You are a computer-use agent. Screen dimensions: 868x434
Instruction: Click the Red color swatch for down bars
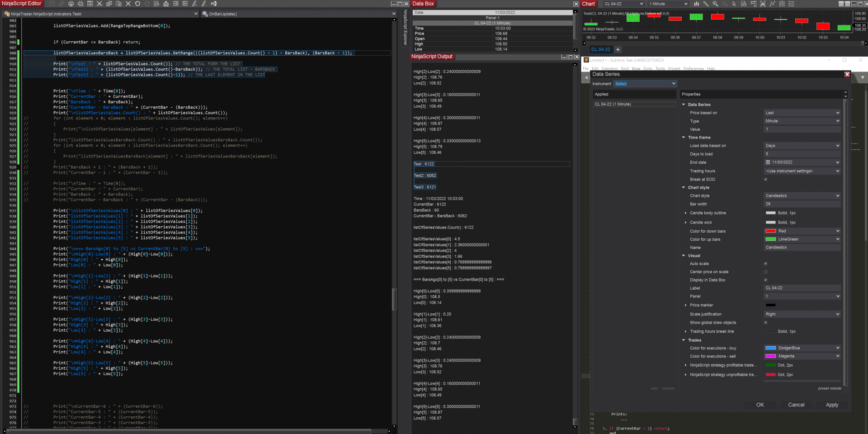point(771,231)
